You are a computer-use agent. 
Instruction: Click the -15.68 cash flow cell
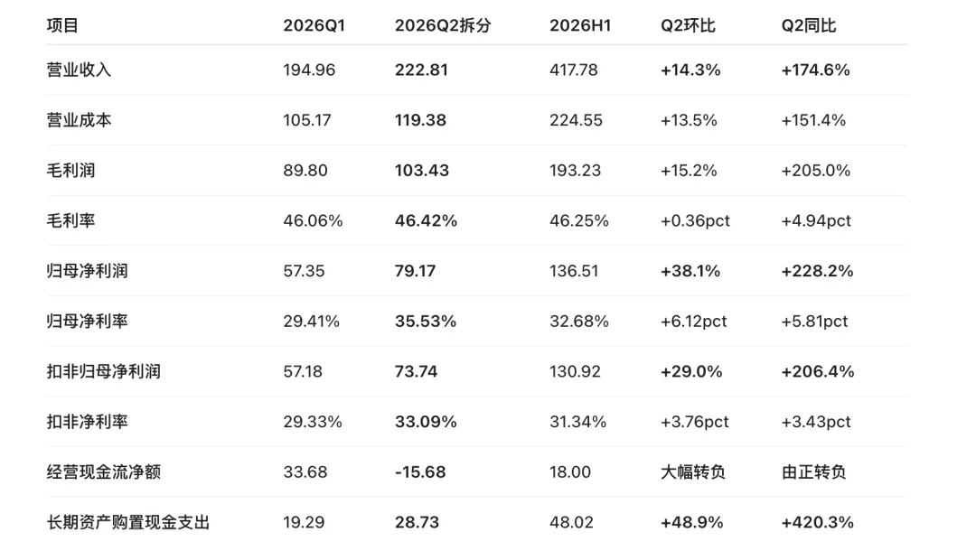(420, 471)
